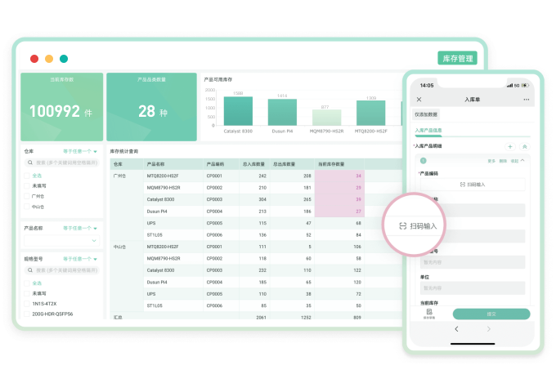The height and width of the screenshot is (392, 556).
Task: Click the Catalyst 8300 bar in the chart
Action: (237, 111)
